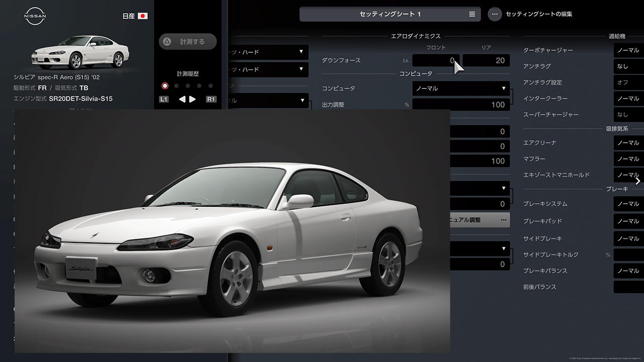Click the マニュアル調整 button

[x=480, y=220]
